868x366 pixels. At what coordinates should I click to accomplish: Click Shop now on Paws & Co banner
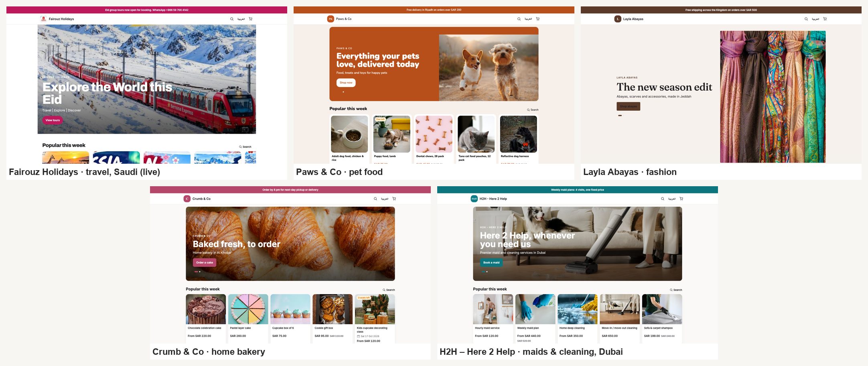(x=346, y=83)
